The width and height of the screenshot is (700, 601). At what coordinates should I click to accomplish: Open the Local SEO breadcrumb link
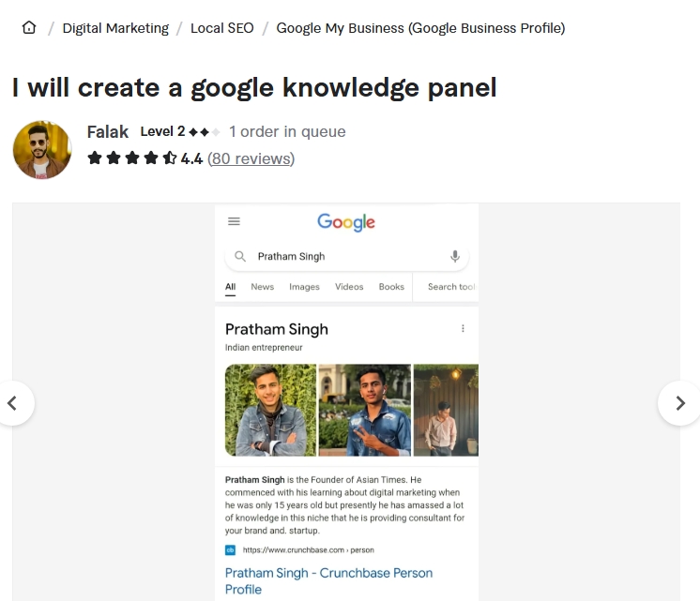[x=221, y=28]
